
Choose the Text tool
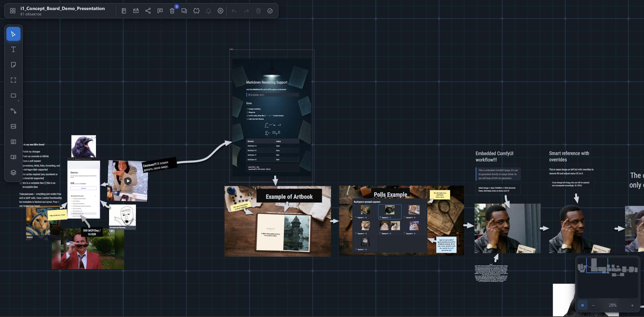click(13, 49)
